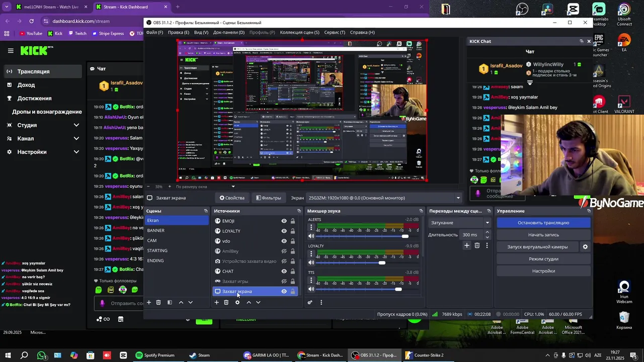644x362 pixels.
Task: Mute the ALERTS audio speaker icon
Action: coord(311,236)
